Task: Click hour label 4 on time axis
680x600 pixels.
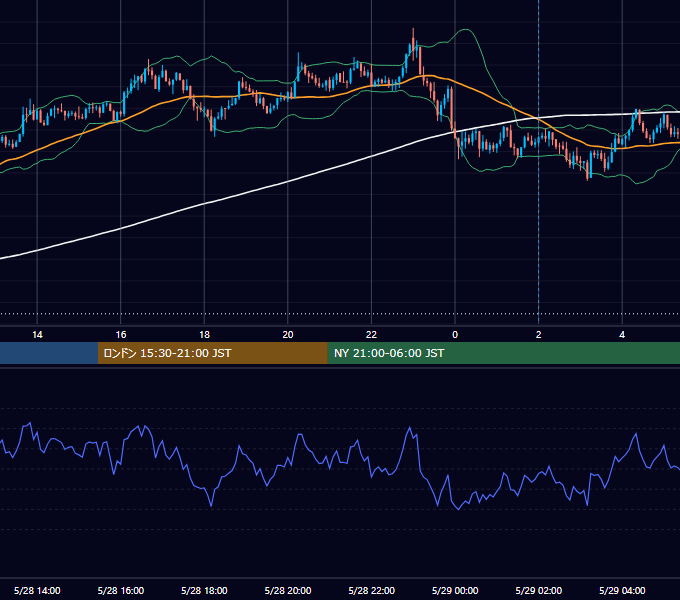Action: point(622,335)
